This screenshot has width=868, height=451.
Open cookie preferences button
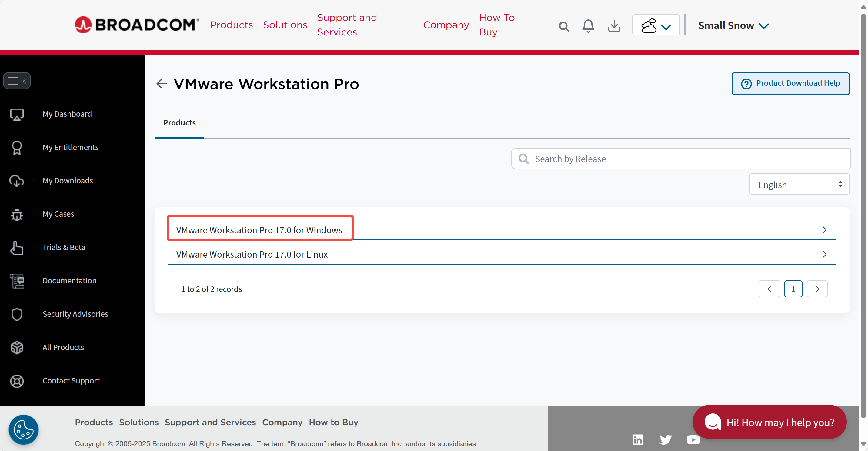click(x=24, y=429)
